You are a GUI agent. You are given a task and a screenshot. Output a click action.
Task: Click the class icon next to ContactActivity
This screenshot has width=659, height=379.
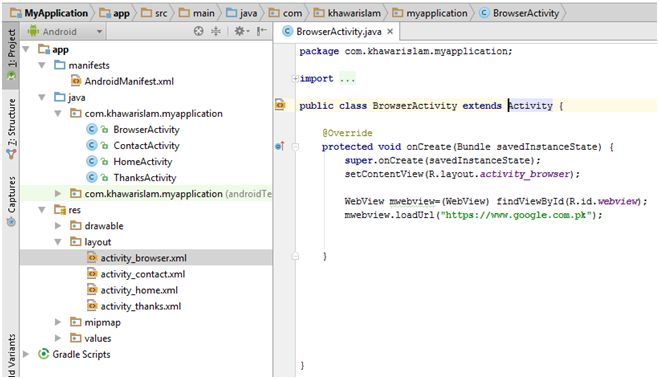(92, 145)
